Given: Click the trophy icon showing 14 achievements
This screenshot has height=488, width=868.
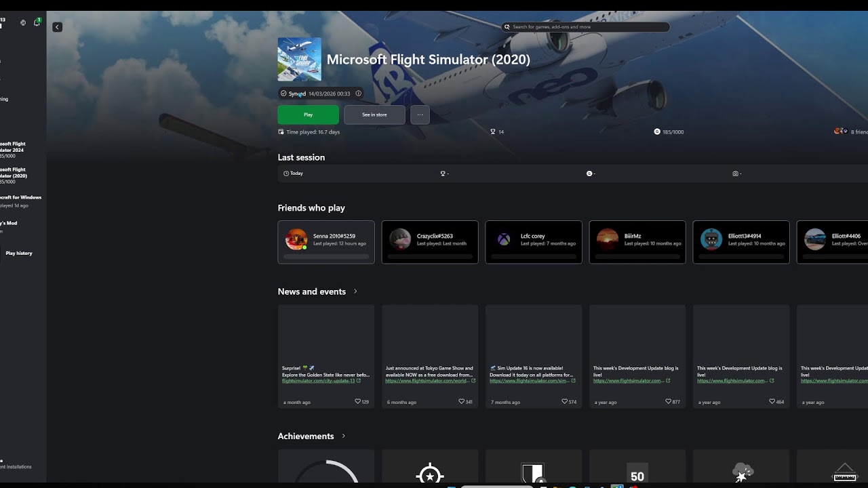Looking at the screenshot, I should (x=494, y=132).
